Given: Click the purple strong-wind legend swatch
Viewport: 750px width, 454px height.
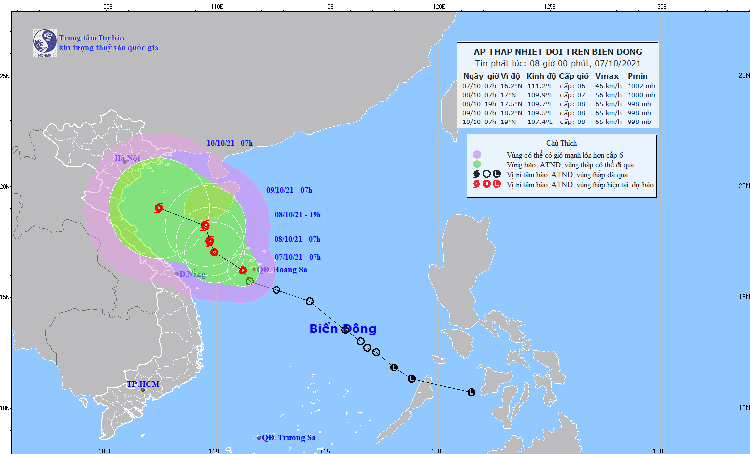Looking at the screenshot, I should point(477,155).
